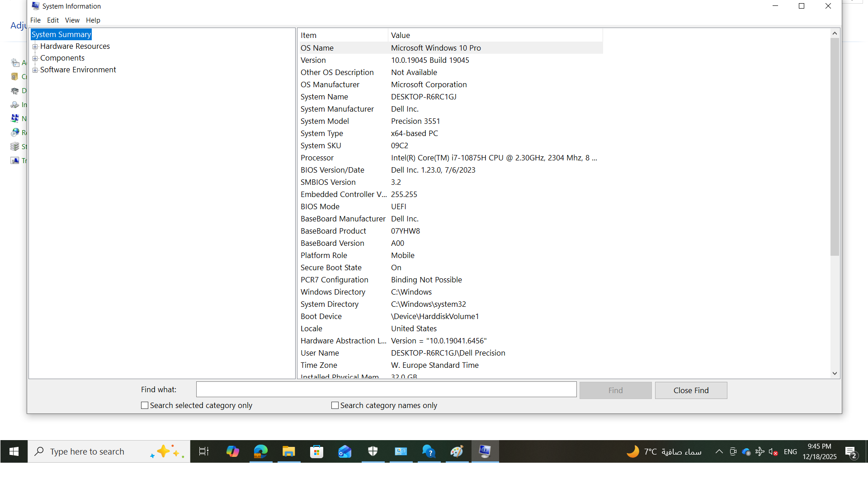Enable Search selected category only checkbox
The width and height of the screenshot is (868, 488).
pos(145,405)
